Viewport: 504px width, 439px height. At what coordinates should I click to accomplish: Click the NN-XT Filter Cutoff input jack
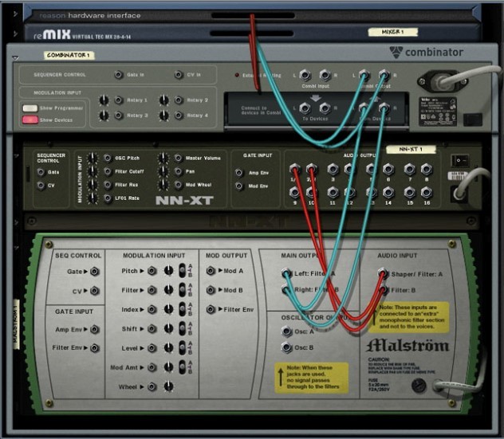click(x=108, y=171)
